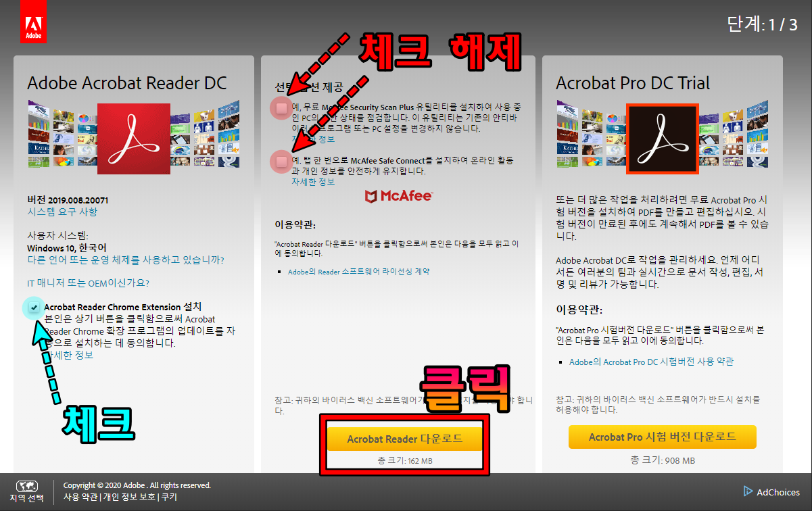Click the Acrobat Pro DC Trial heading
812x511 pixels.
[633, 83]
